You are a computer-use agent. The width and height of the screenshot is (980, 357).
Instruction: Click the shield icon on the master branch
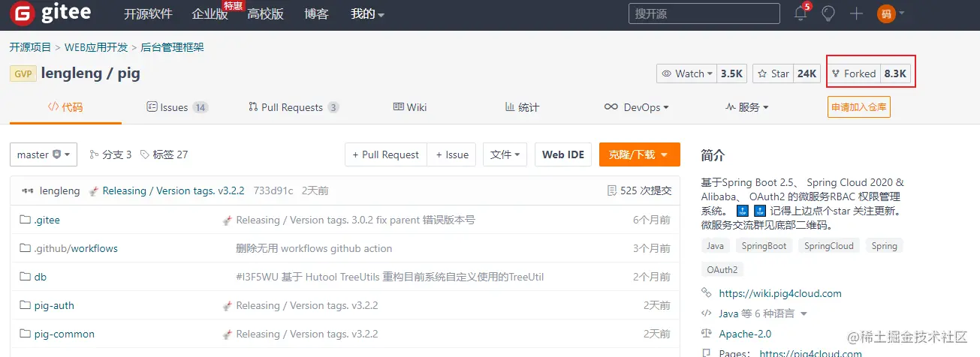(57, 154)
